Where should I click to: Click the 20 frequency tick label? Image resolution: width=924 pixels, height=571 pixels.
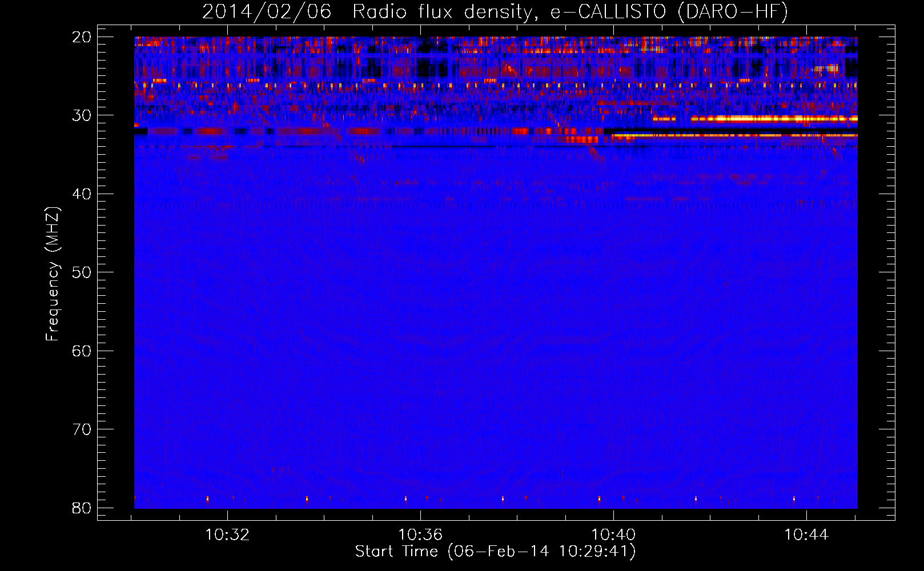click(x=82, y=37)
